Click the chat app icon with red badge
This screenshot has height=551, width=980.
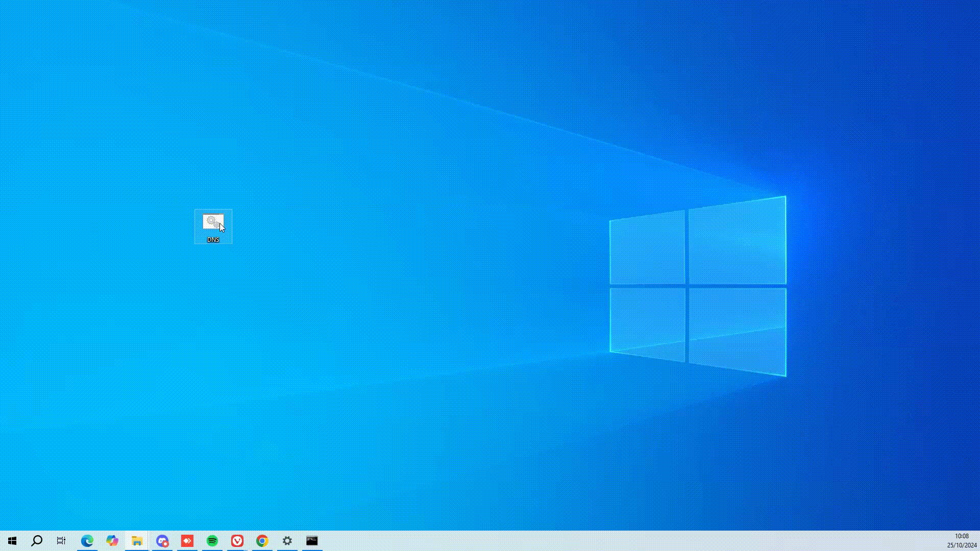[x=162, y=541]
